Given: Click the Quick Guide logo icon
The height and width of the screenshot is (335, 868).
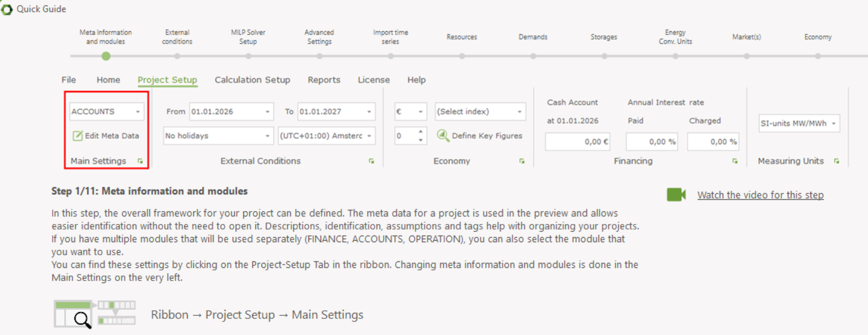Looking at the screenshot, I should tap(7, 9).
